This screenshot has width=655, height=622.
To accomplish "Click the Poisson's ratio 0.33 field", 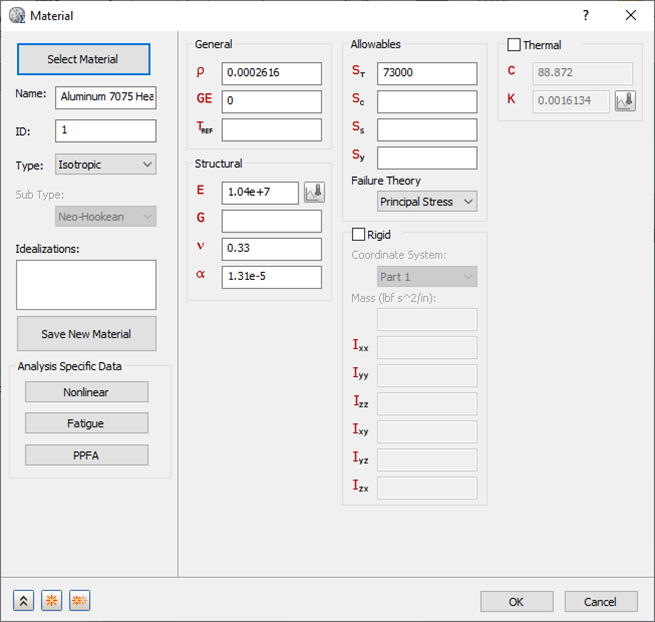I will 272,249.
